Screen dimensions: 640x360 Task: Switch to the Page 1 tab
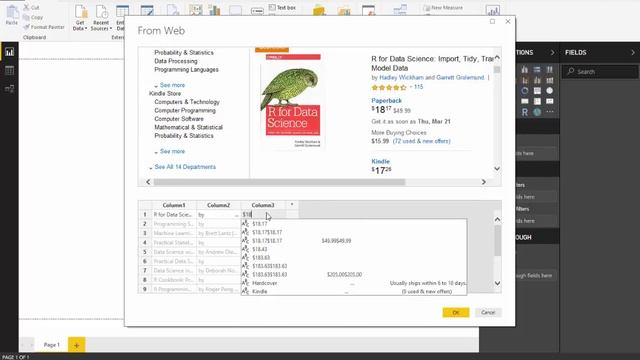52,345
